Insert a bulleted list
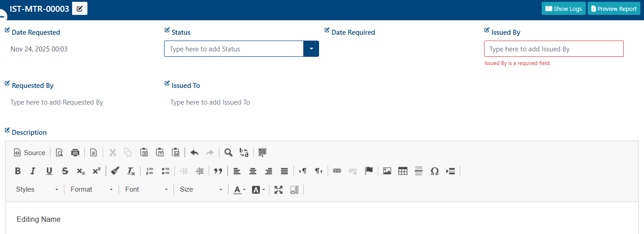This screenshot has height=234, width=644. point(165,171)
